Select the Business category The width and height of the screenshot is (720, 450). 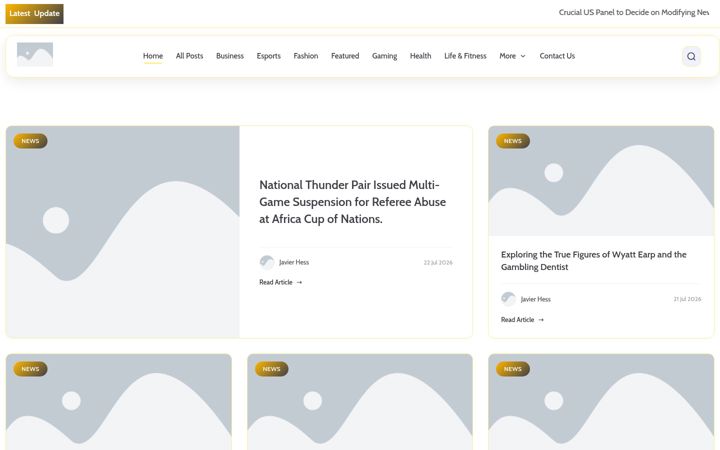tap(230, 56)
